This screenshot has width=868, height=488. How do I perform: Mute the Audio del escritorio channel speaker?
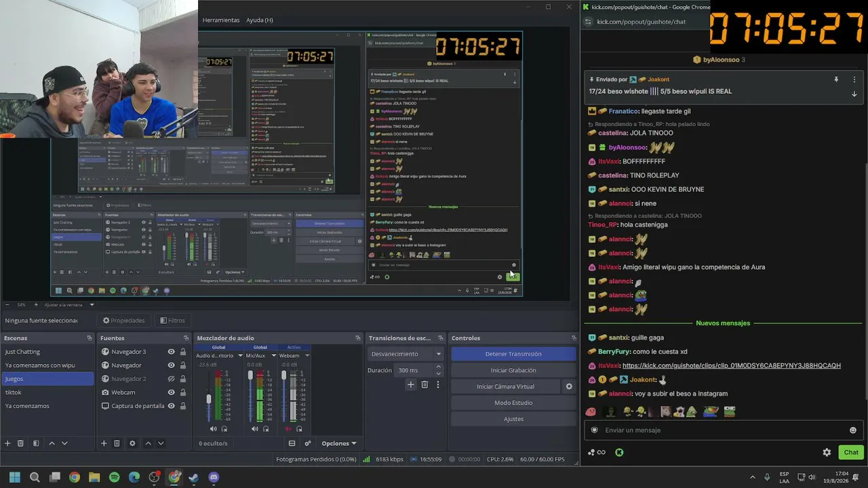[x=214, y=428]
